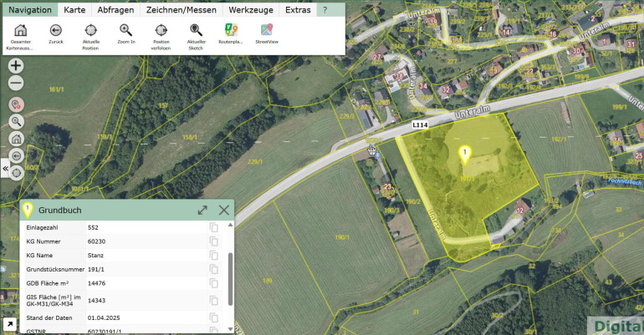Click the Grundbuch panel vertical scrollbar
Viewport: 644px width, 335px height.
pyautogui.click(x=230, y=279)
